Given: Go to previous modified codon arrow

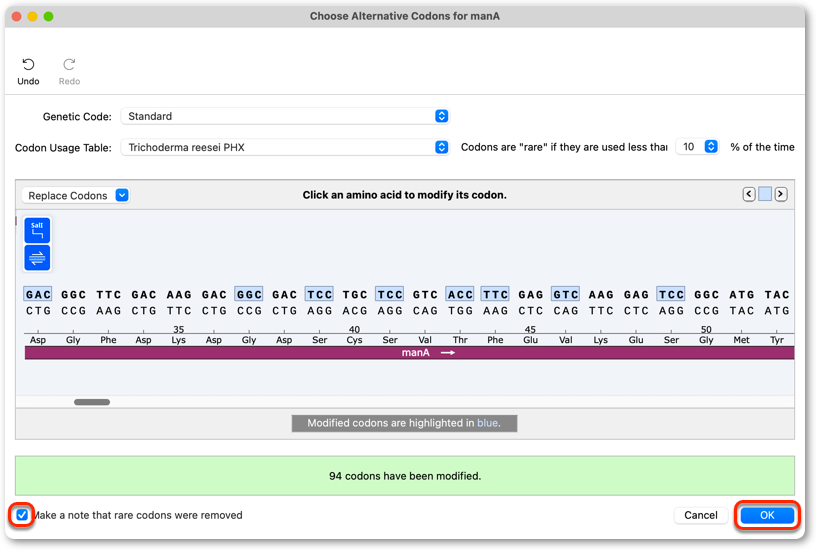Looking at the screenshot, I should pyautogui.click(x=749, y=195).
